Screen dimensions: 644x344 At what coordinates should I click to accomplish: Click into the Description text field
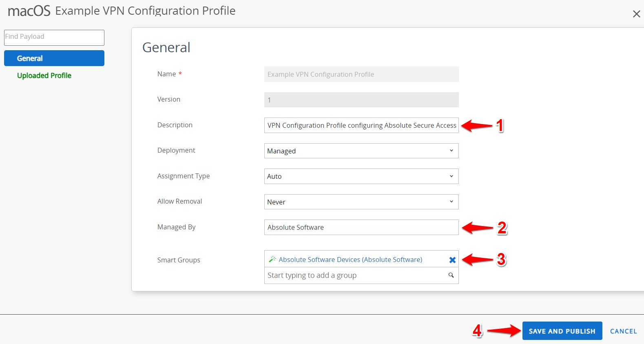361,125
